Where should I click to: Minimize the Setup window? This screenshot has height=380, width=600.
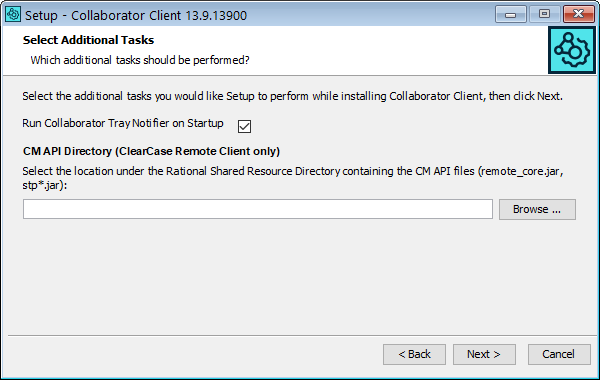[x=510, y=15]
